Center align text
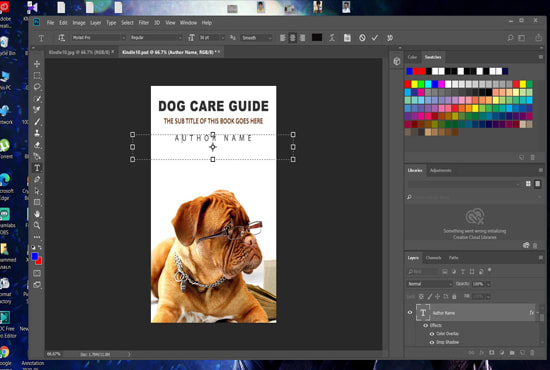Viewport: 550px width, 370px height. [x=293, y=38]
